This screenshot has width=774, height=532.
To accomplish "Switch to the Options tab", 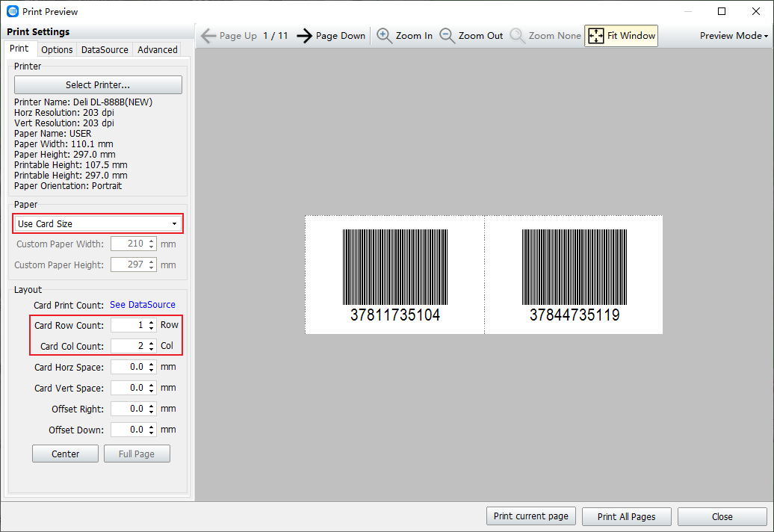I will pyautogui.click(x=57, y=49).
